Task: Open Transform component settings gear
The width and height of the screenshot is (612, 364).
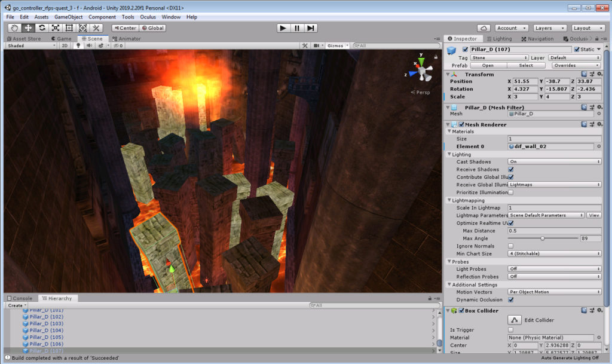Action: pyautogui.click(x=600, y=74)
